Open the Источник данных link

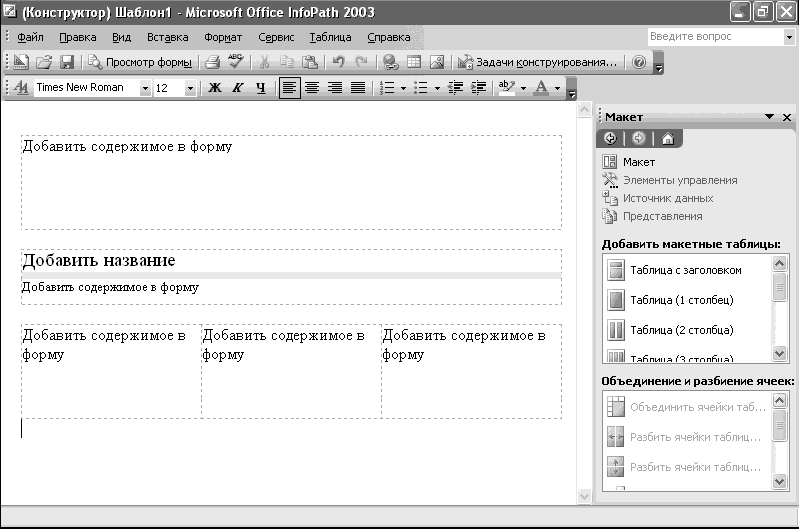click(x=668, y=198)
